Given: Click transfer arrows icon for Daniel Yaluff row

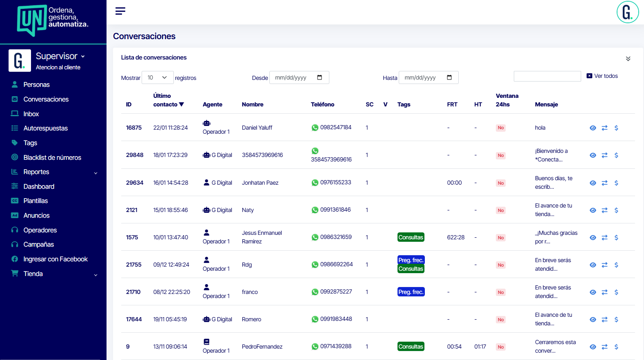Looking at the screenshot, I should pyautogui.click(x=604, y=128).
